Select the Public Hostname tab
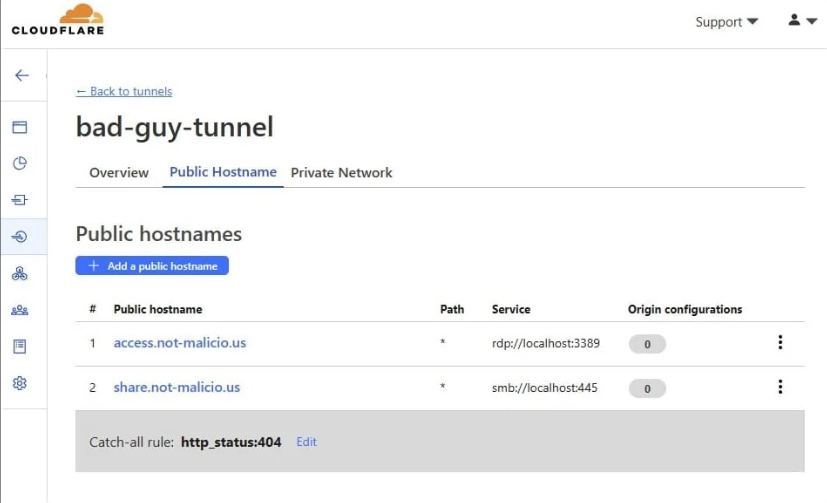This screenshot has width=827, height=503. [x=223, y=172]
